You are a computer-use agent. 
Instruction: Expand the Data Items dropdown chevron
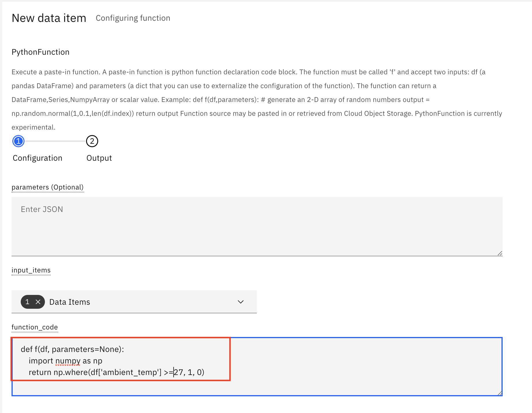[x=241, y=302]
